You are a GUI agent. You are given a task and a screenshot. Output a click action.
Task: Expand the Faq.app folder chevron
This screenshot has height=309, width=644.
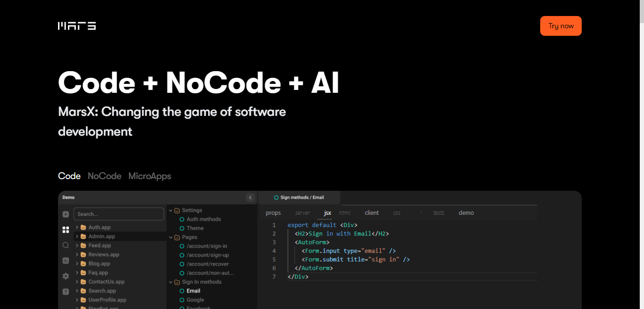pos(77,272)
